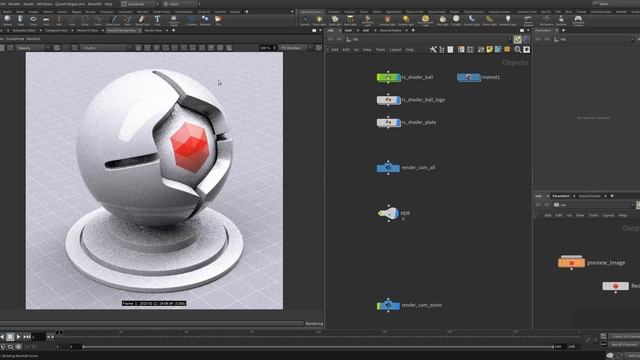Click the timeline frame range slider
This screenshot has width=640, height=360.
tap(318, 347)
